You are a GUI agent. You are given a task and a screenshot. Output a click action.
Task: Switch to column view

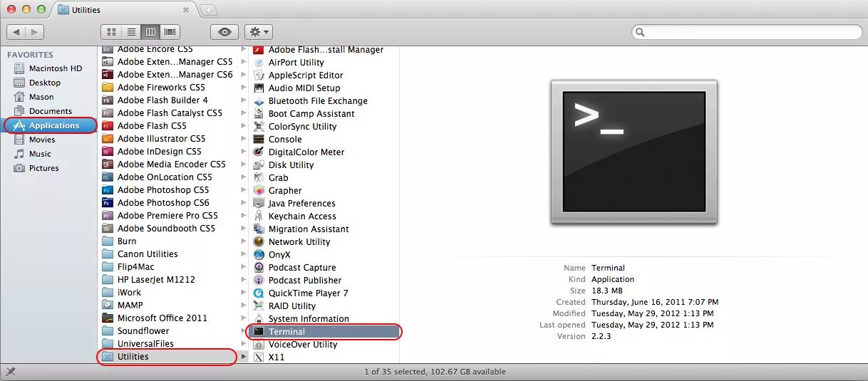(x=150, y=32)
